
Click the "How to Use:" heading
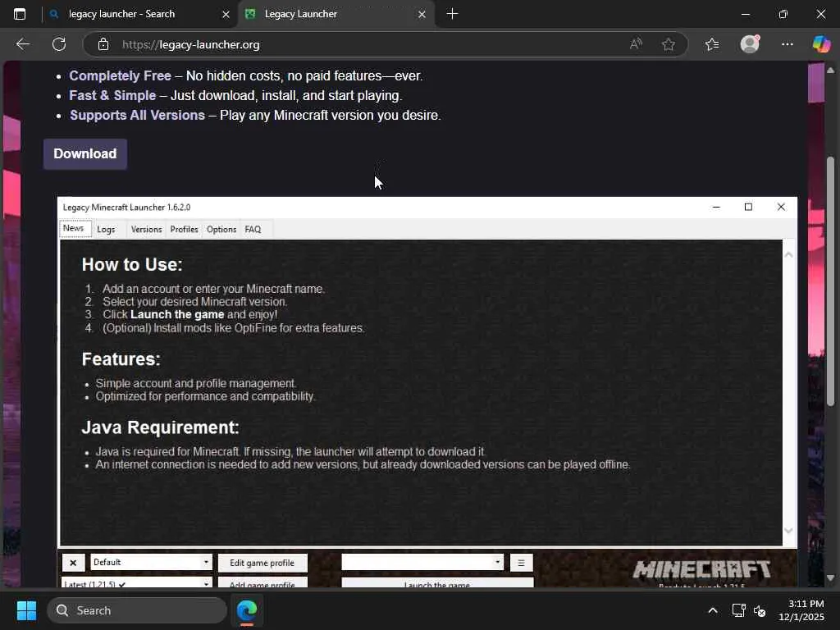tap(132, 265)
